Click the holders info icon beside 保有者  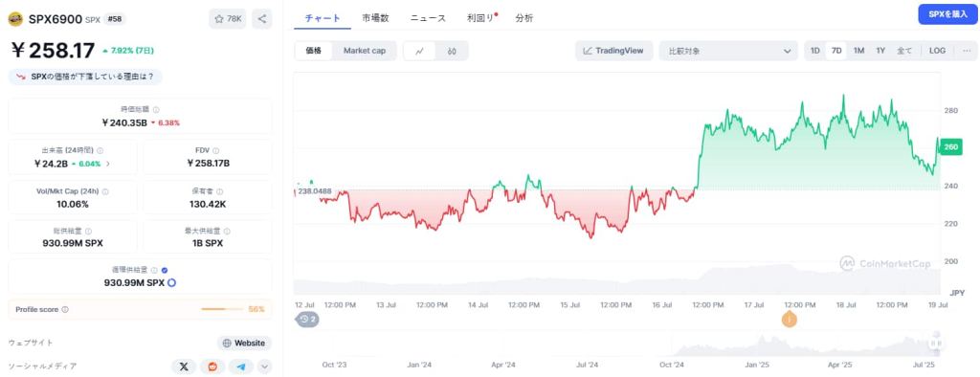point(219,191)
